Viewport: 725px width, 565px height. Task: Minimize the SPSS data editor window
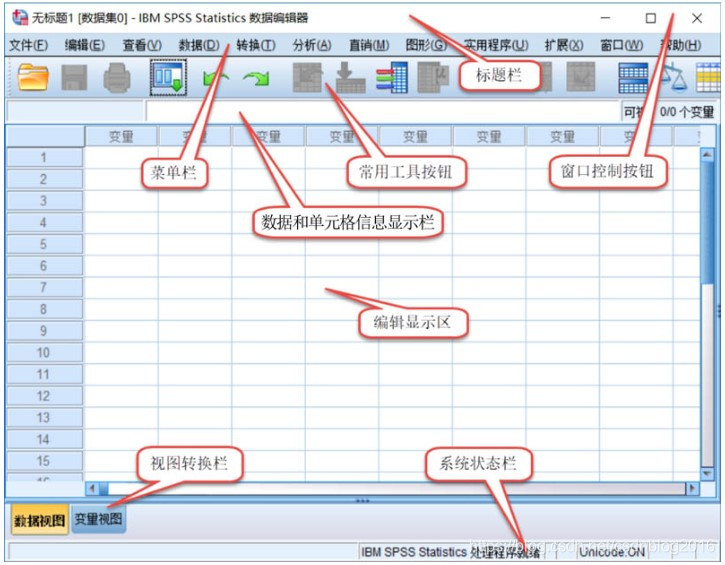tap(605, 18)
